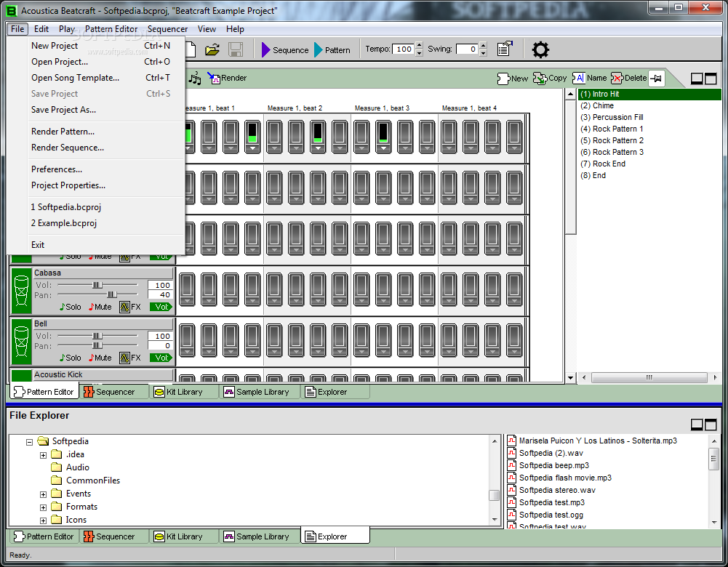This screenshot has height=567, width=728.
Task: Play the Sequence with purple arrow
Action: [284, 49]
